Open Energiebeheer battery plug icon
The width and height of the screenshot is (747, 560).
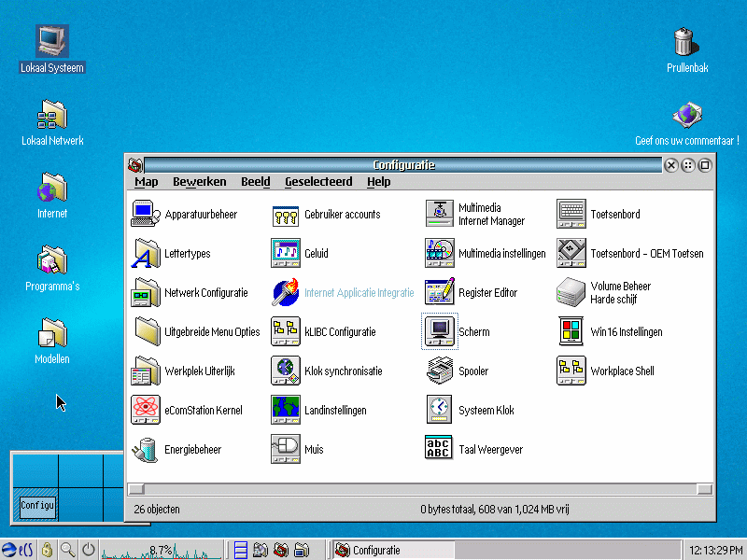click(146, 449)
